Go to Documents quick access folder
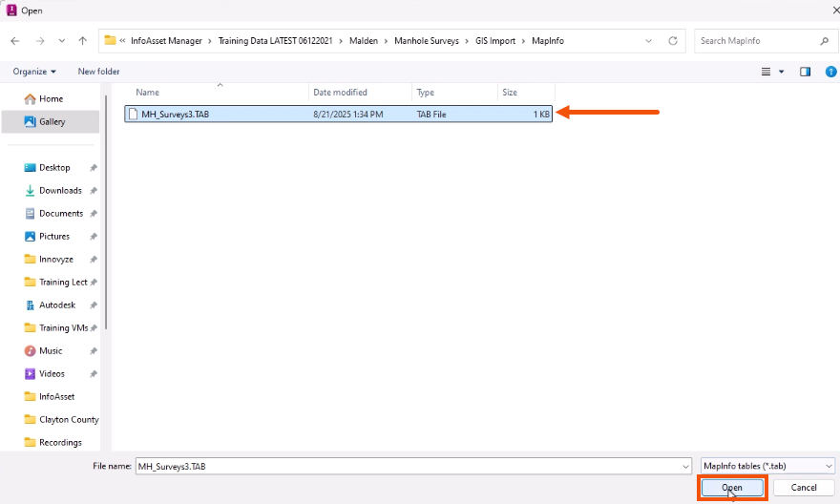This screenshot has width=840, height=504. pyautogui.click(x=61, y=213)
